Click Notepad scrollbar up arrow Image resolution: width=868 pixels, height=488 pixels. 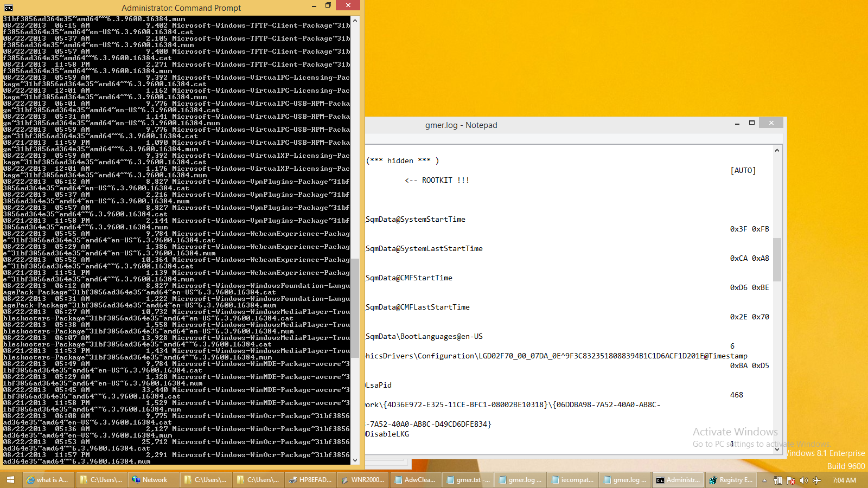[x=777, y=150]
